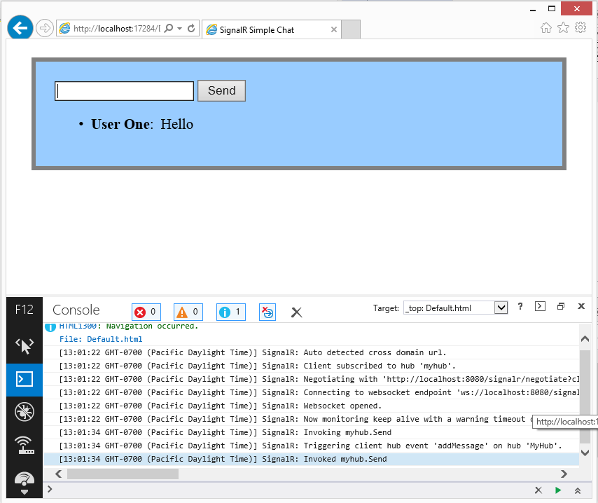The image size is (598, 503).
Task: Select the 'Auto detected cross domain url' line
Action: tap(312, 352)
